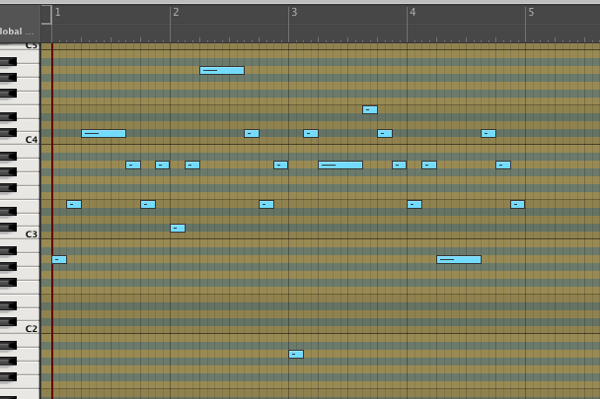The image size is (600, 399).
Task: Select the second E3 note in bar 1
Action: pos(148,205)
